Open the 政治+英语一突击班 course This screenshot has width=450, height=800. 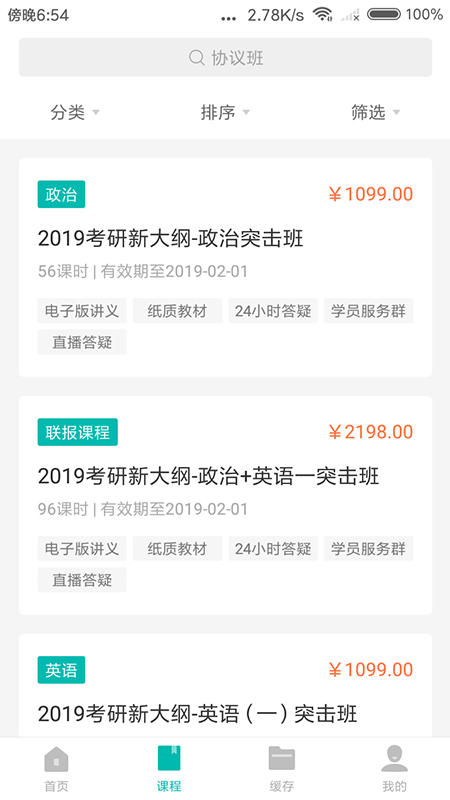226,505
